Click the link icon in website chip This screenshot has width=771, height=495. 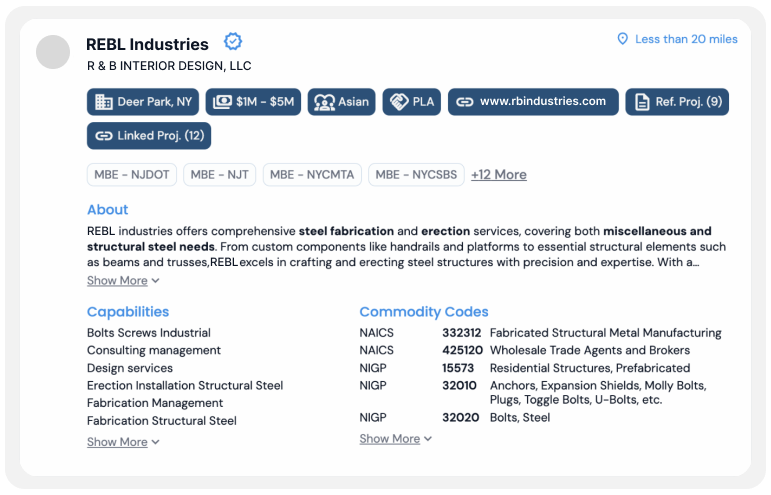464,102
